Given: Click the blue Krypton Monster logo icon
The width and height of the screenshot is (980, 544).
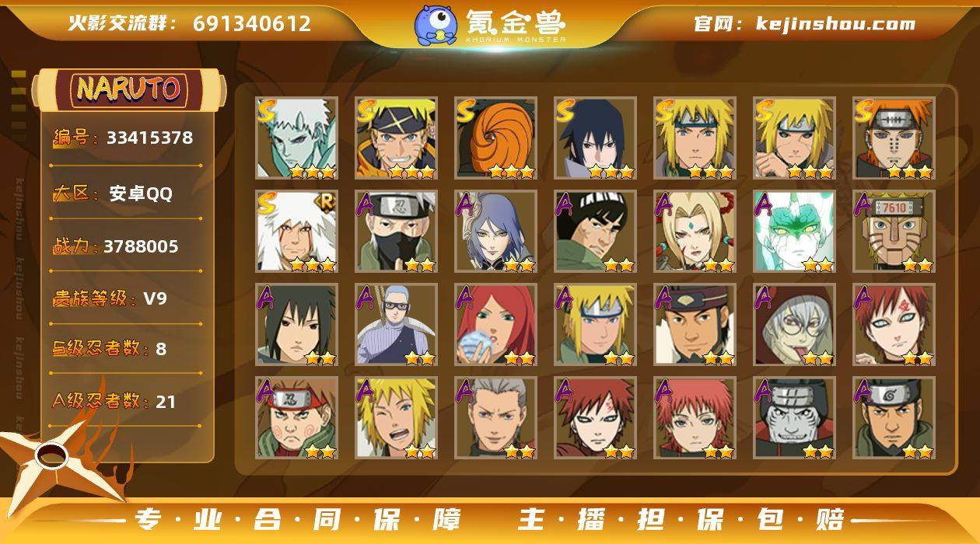Looking at the screenshot, I should tap(436, 24).
